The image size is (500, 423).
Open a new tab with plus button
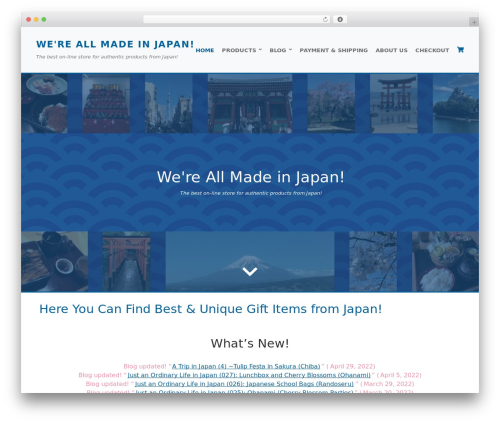coord(474,22)
